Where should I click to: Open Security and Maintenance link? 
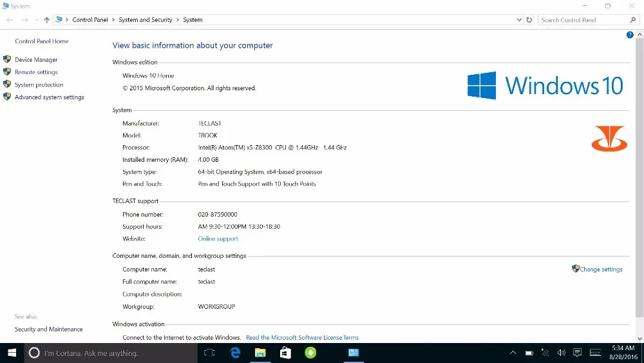pos(48,329)
